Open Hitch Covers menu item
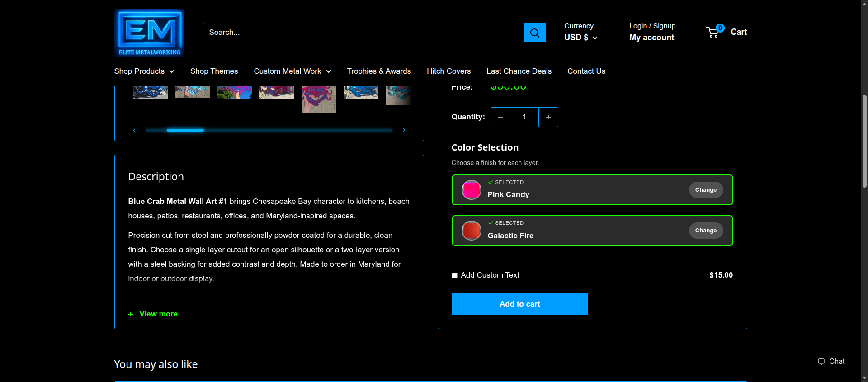 pyautogui.click(x=448, y=71)
